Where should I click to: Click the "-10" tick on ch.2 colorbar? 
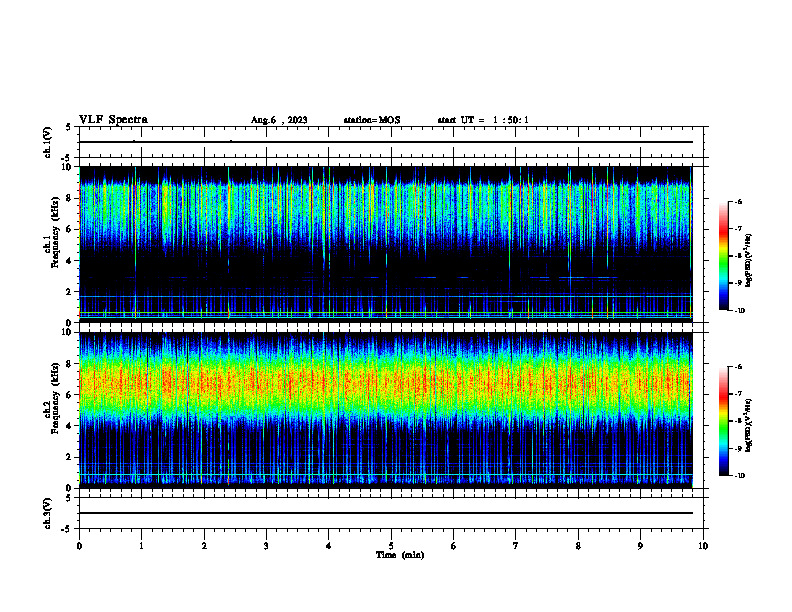[x=740, y=475]
